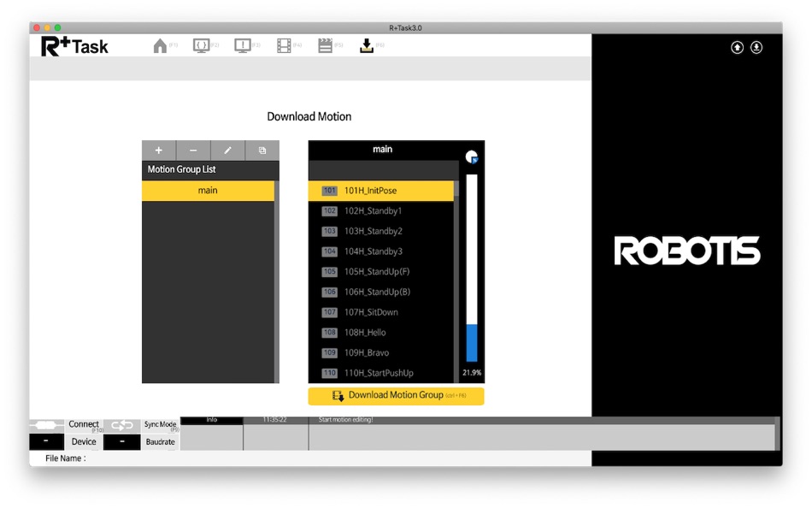
Task: Rename motion group with pencil icon
Action: click(x=228, y=151)
